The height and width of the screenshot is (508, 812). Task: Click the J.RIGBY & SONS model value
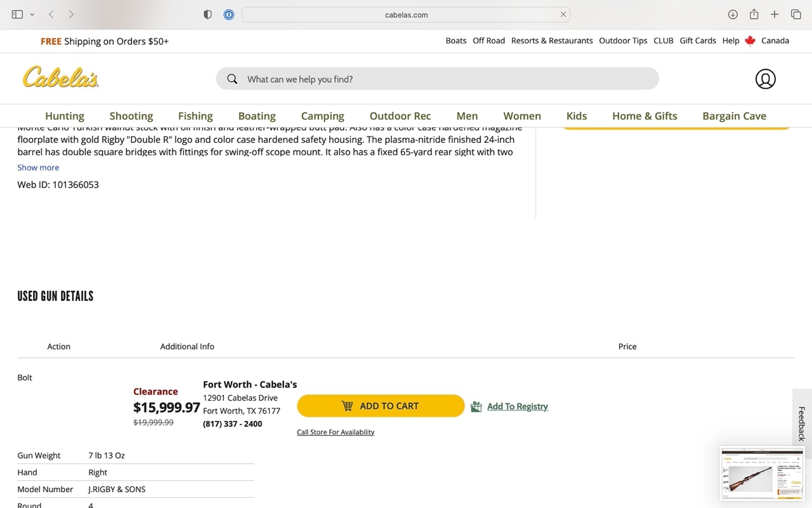[x=117, y=490]
